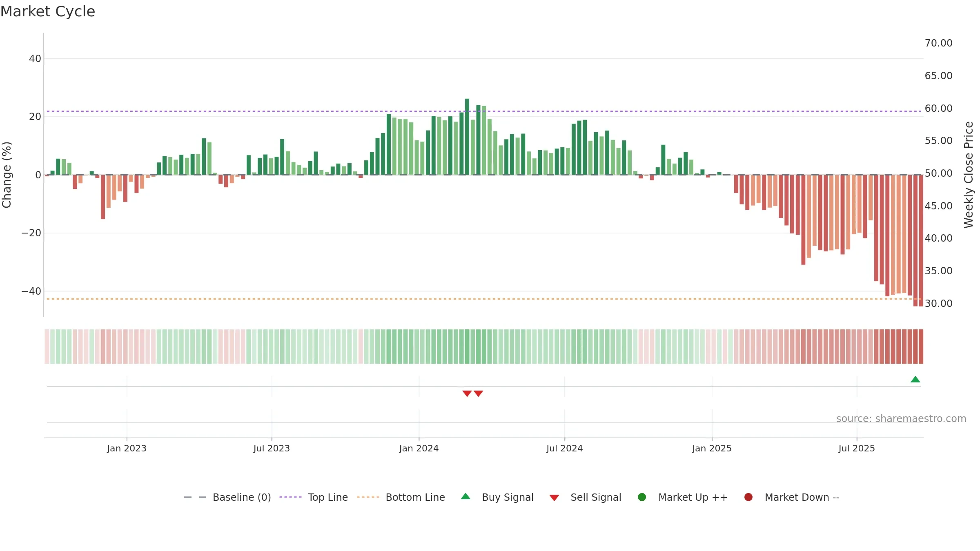This screenshot has height=551, width=980.
Task: Click the 40 tick on the Change axis
Action: (35, 58)
